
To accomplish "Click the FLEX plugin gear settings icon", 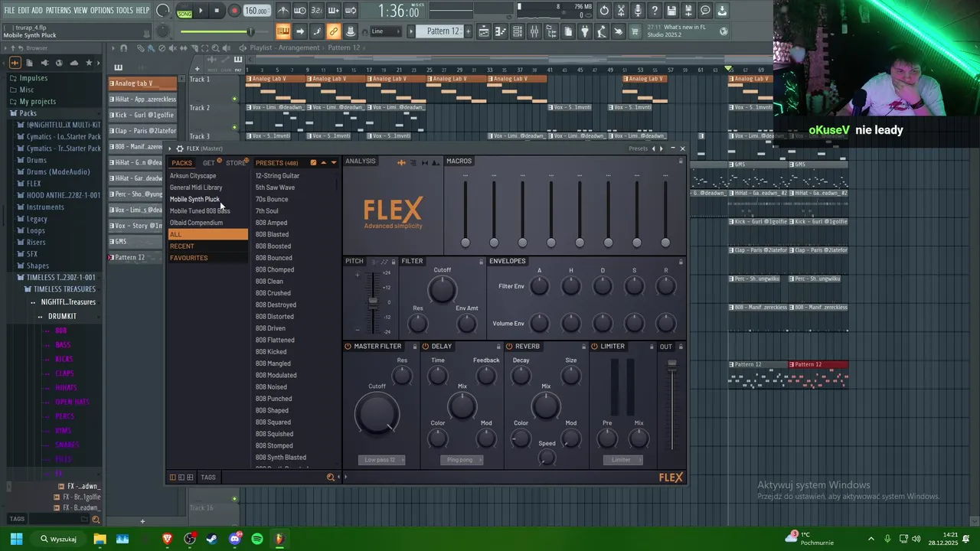I will tap(179, 148).
